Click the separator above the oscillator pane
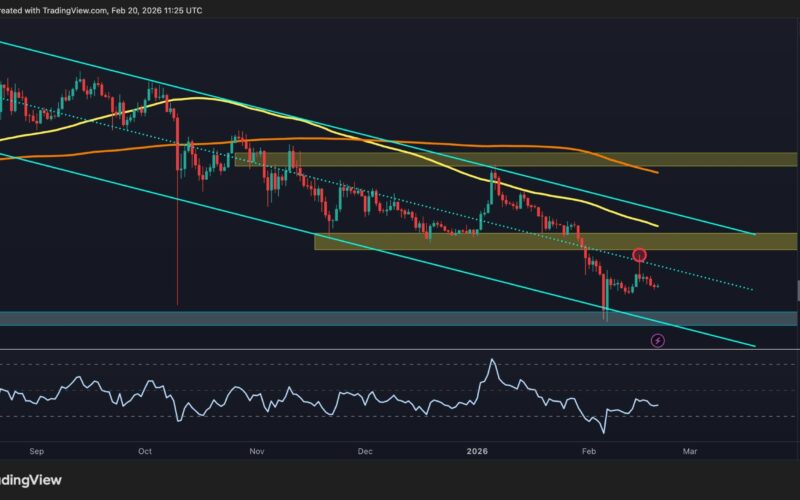This screenshot has height=500, width=800. (x=400, y=349)
